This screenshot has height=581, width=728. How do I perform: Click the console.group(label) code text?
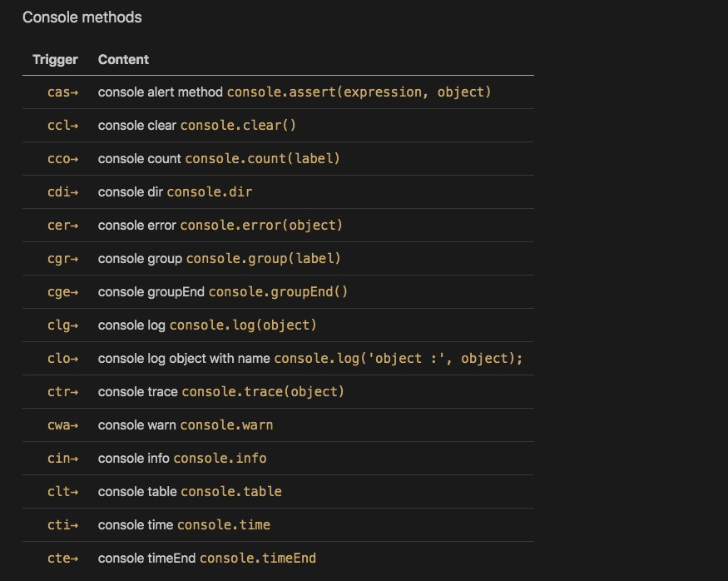263,258
